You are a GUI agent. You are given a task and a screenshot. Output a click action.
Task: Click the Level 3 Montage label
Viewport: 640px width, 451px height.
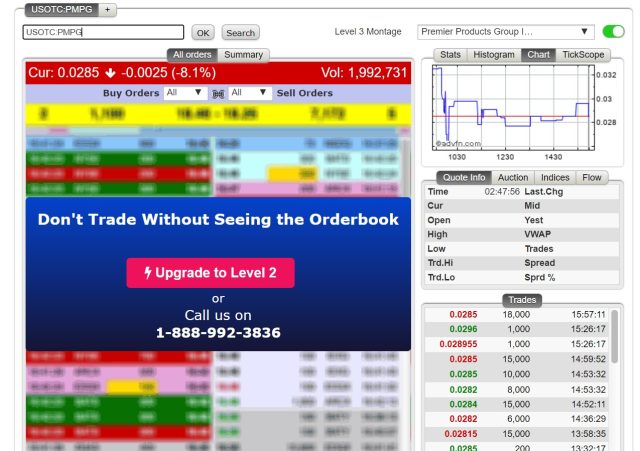pyautogui.click(x=368, y=31)
